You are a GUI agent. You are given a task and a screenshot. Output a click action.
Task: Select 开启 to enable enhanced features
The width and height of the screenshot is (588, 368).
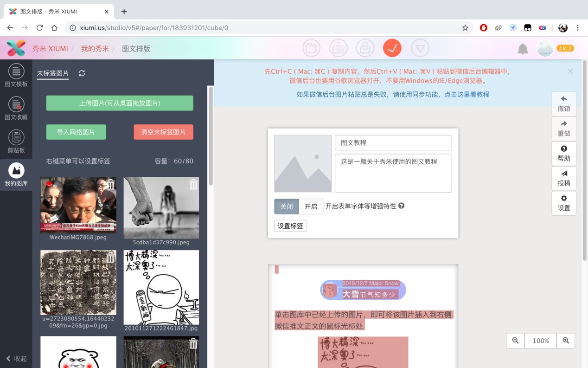[311, 207]
